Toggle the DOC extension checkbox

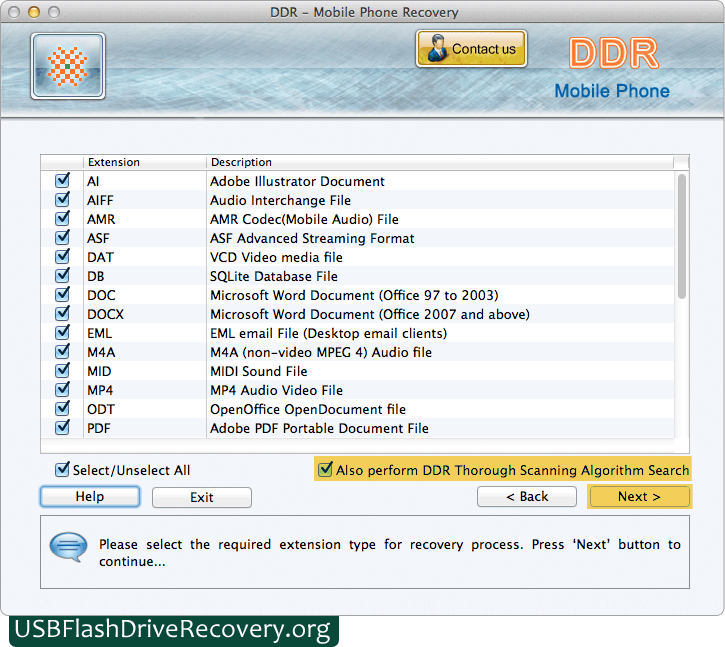click(62, 294)
